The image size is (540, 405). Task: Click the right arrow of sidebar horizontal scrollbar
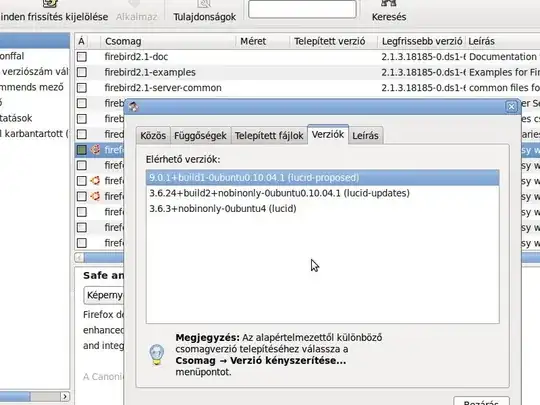pyautogui.click(x=65, y=396)
